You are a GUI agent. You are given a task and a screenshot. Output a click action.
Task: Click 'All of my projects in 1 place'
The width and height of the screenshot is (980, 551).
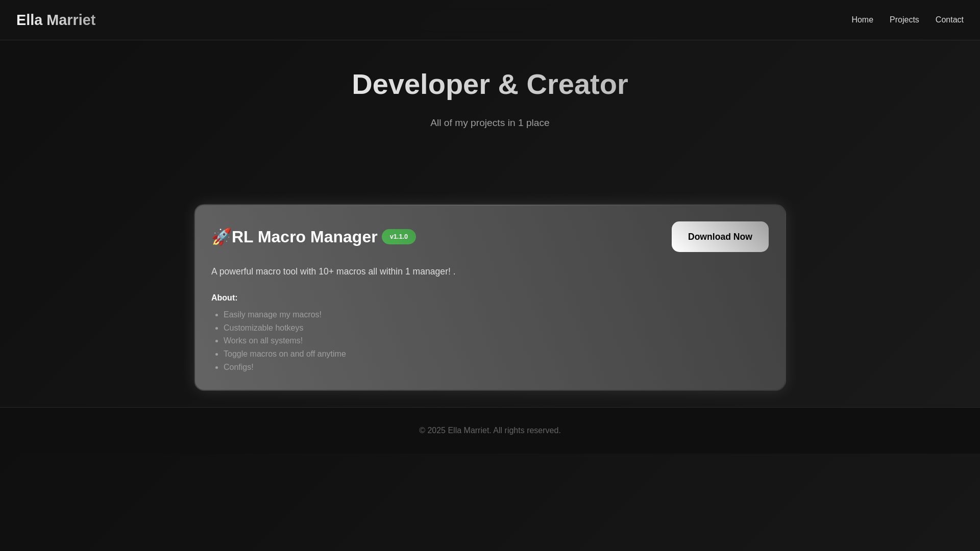490,123
